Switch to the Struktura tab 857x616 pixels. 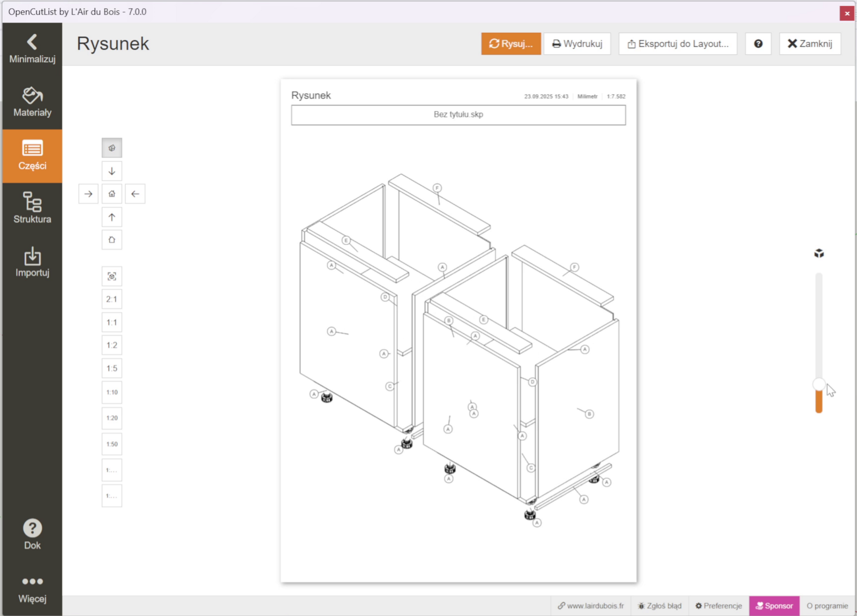pyautogui.click(x=32, y=208)
